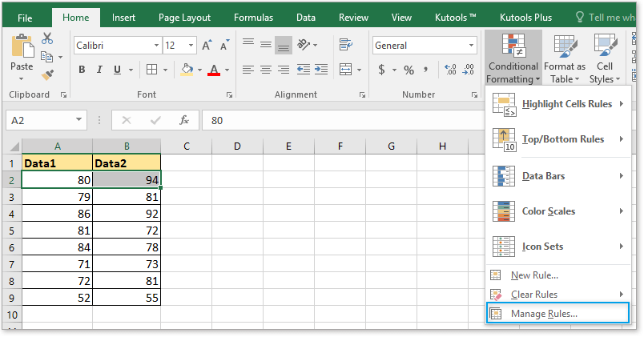644x337 pixels.
Task: Apply percent style to the cell
Action: [x=409, y=70]
